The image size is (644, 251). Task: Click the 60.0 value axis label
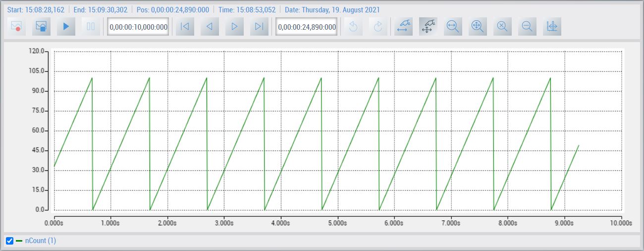(38, 130)
